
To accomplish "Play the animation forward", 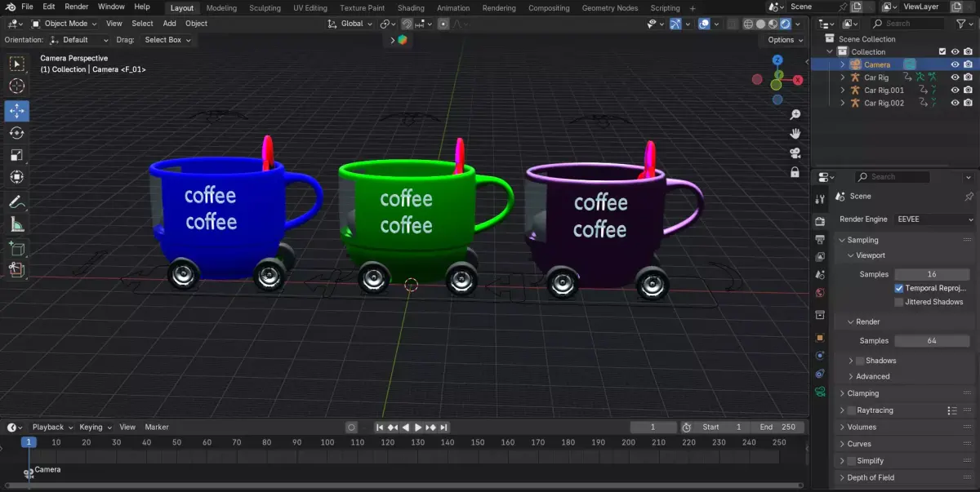I will point(418,427).
